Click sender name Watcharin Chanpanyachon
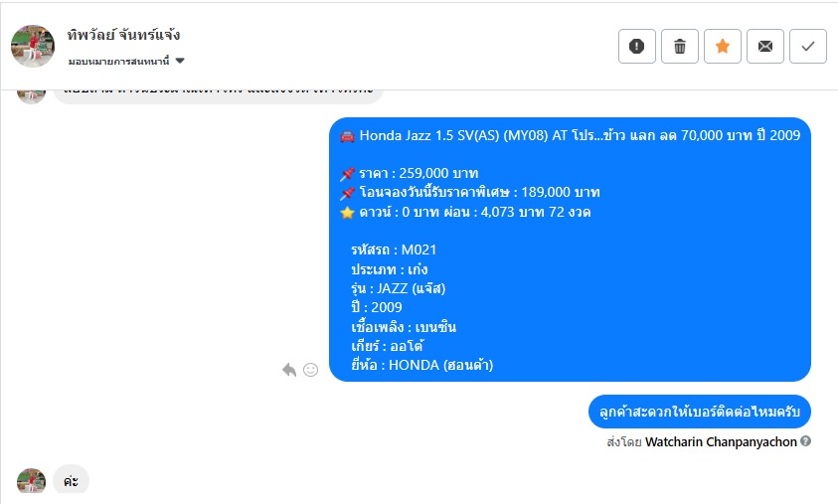The height and width of the screenshot is (504, 838). (721, 442)
